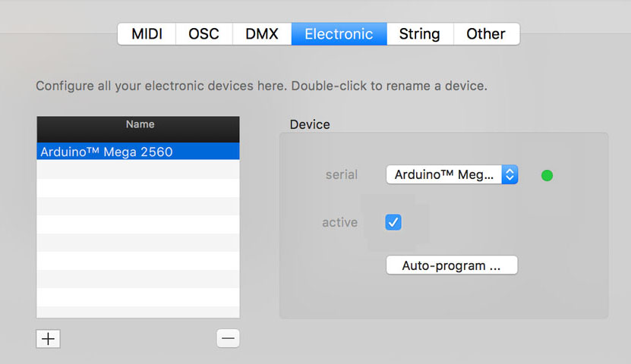The image size is (631, 364).
Task: Disable the active checkbox
Action: click(x=393, y=222)
